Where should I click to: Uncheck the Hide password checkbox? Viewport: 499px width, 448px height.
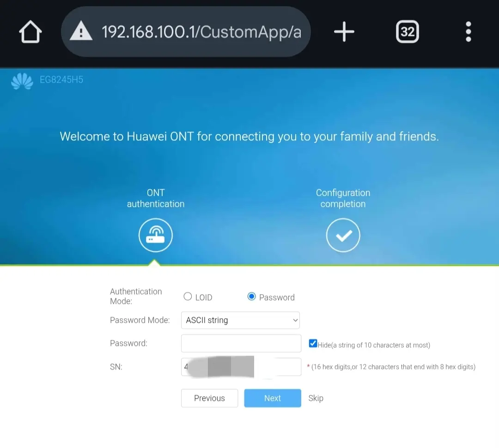[x=313, y=343]
